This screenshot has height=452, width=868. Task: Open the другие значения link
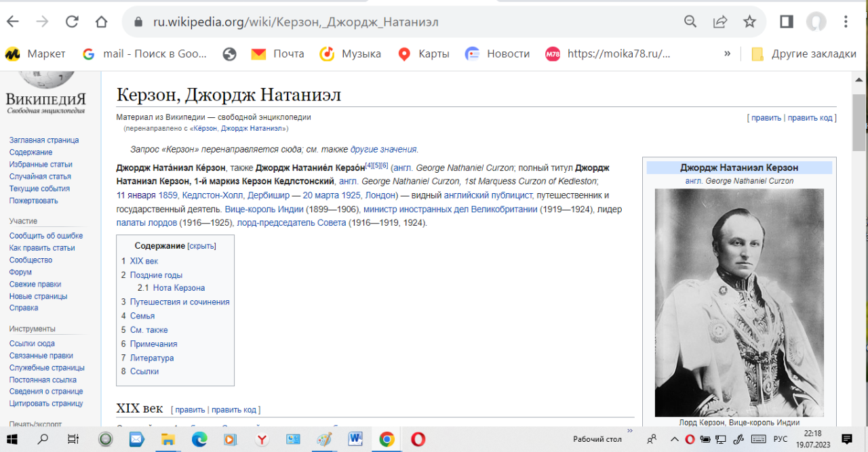click(383, 149)
